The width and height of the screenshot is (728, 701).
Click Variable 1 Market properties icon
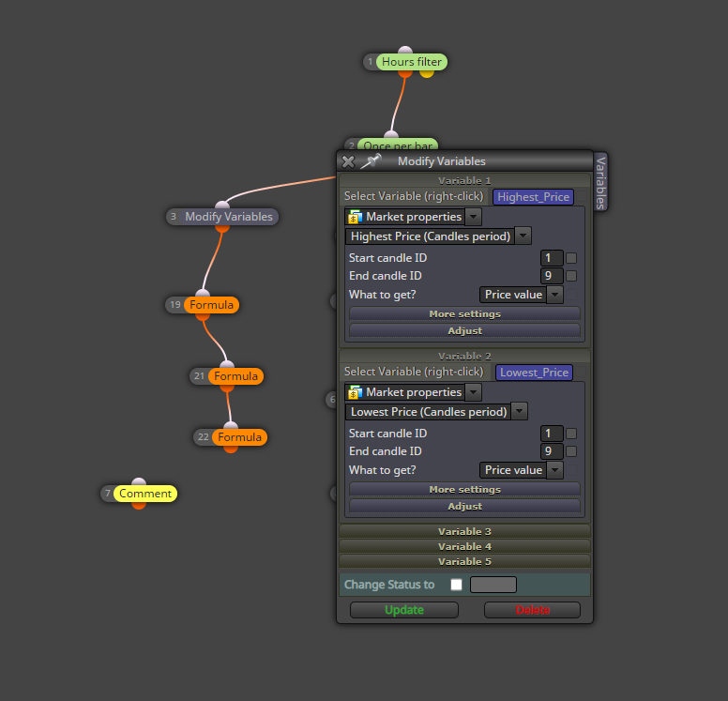356,217
